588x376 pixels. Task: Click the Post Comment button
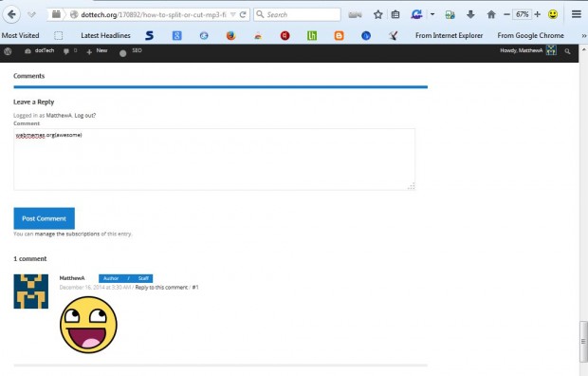[x=45, y=218]
